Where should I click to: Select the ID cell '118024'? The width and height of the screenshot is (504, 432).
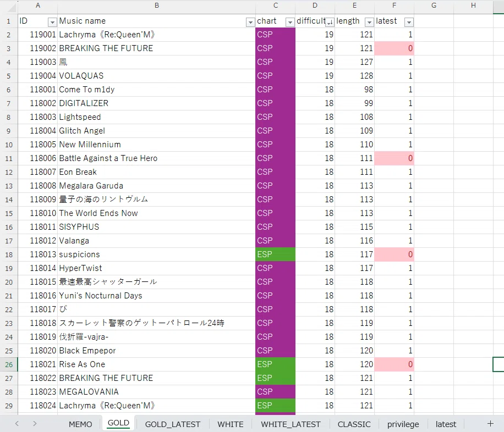pyautogui.click(x=37, y=406)
